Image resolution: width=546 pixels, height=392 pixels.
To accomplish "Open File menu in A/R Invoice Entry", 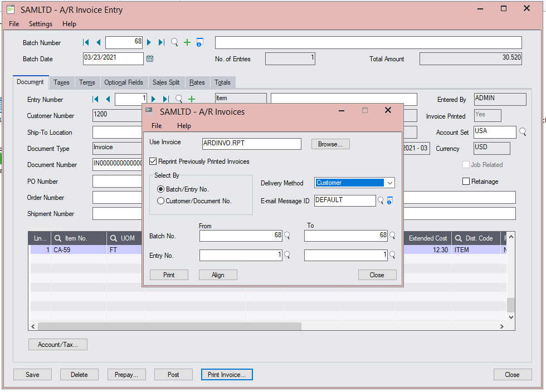I will pyautogui.click(x=14, y=24).
